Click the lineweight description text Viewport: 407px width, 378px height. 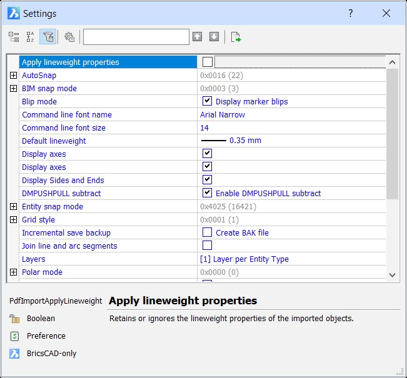tap(231, 318)
